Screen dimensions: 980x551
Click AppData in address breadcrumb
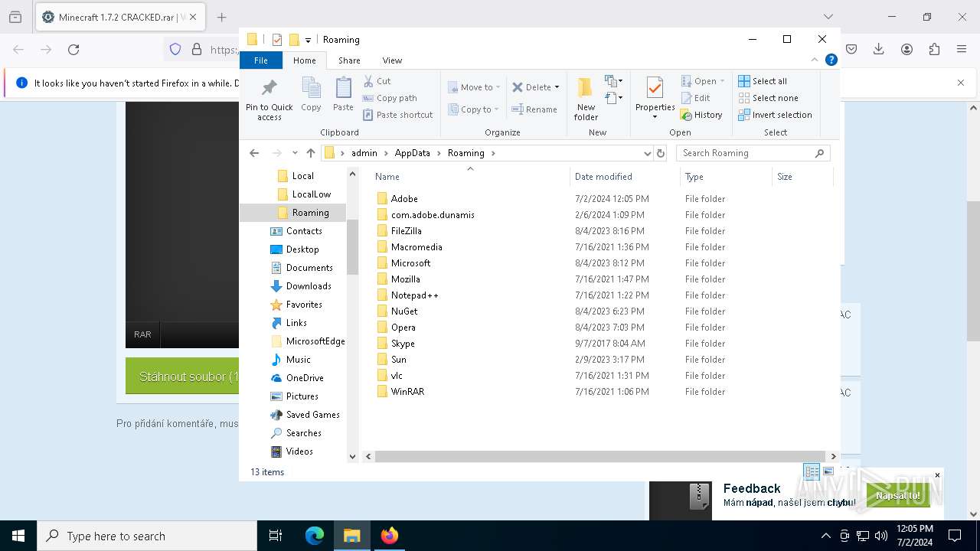click(412, 153)
